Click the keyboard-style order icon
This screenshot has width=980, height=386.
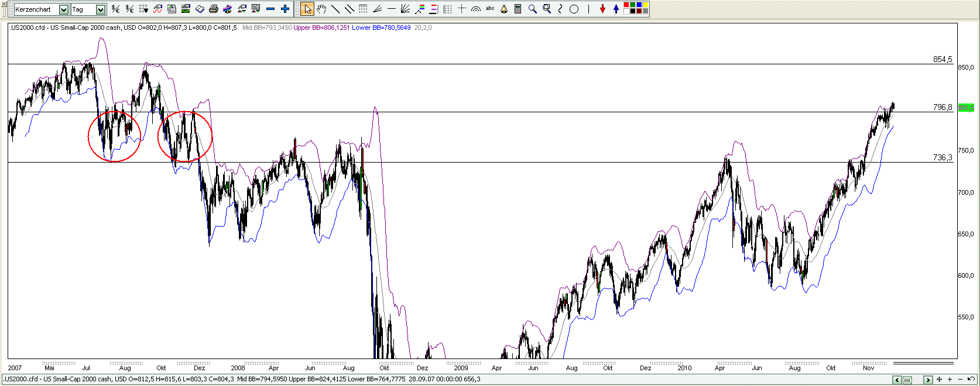click(x=256, y=9)
